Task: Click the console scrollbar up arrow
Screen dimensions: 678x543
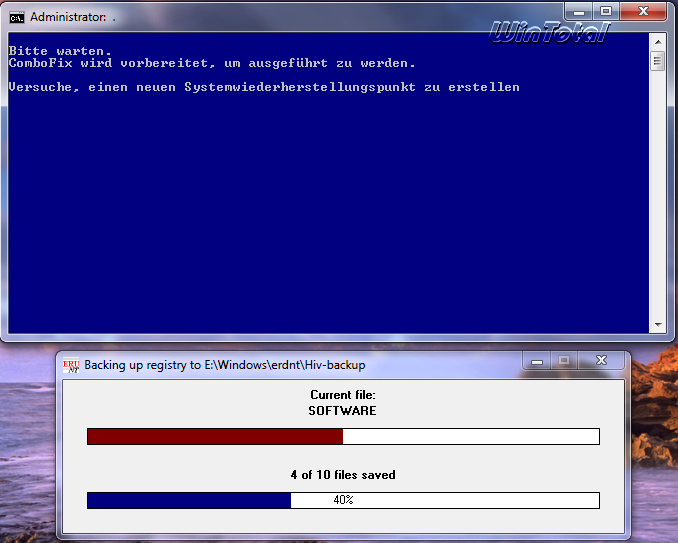Action: point(658,42)
